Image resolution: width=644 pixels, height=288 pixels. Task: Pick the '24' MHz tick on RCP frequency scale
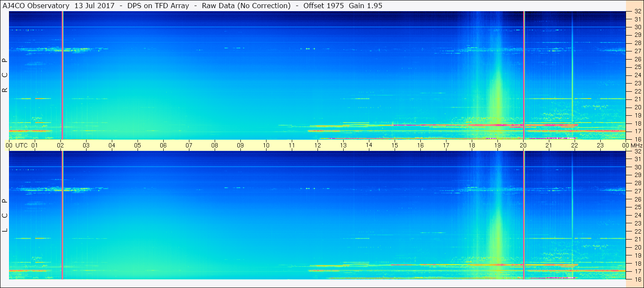[x=638, y=75]
